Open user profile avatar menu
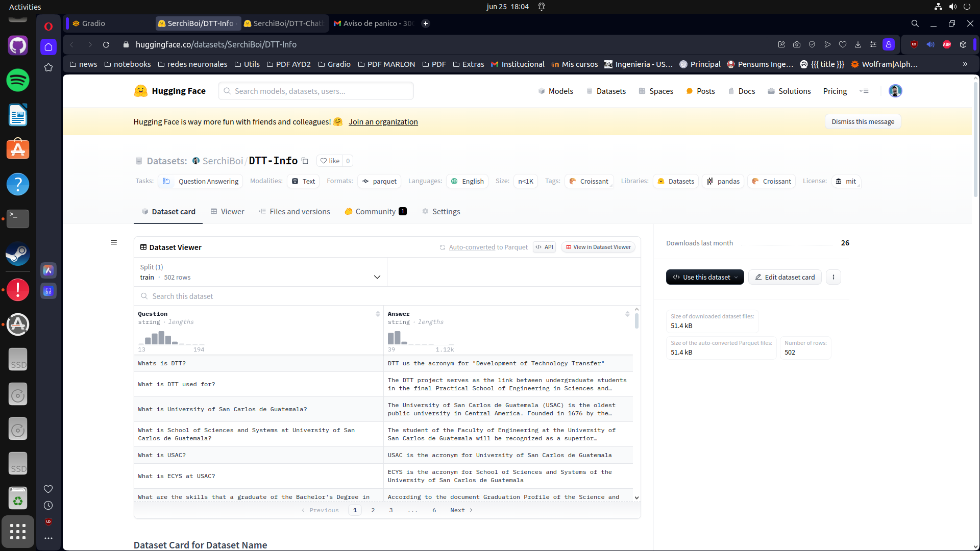980x551 pixels. (895, 91)
